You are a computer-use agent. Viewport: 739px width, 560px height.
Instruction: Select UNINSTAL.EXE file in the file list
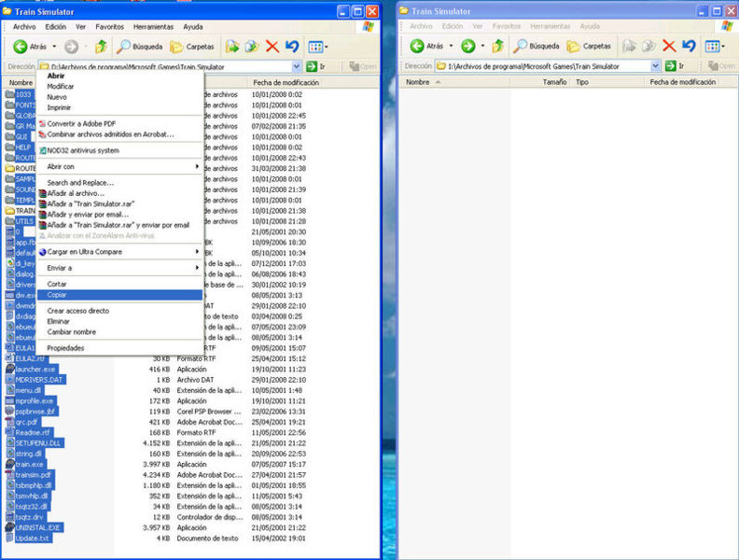(x=35, y=527)
